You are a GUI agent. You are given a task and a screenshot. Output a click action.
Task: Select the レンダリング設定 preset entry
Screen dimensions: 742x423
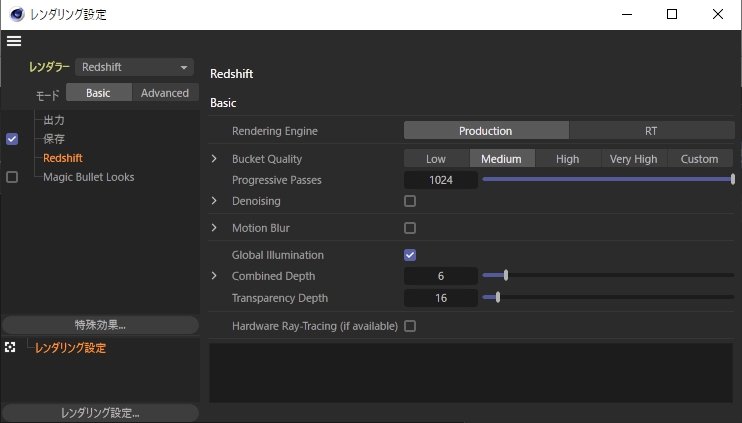(x=71, y=348)
